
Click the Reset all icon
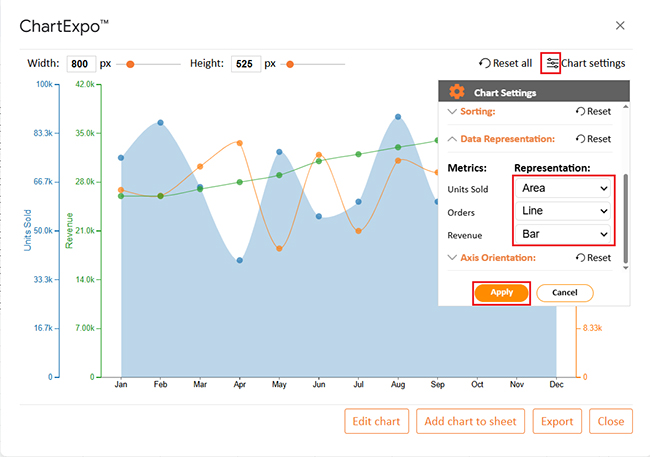(x=486, y=63)
